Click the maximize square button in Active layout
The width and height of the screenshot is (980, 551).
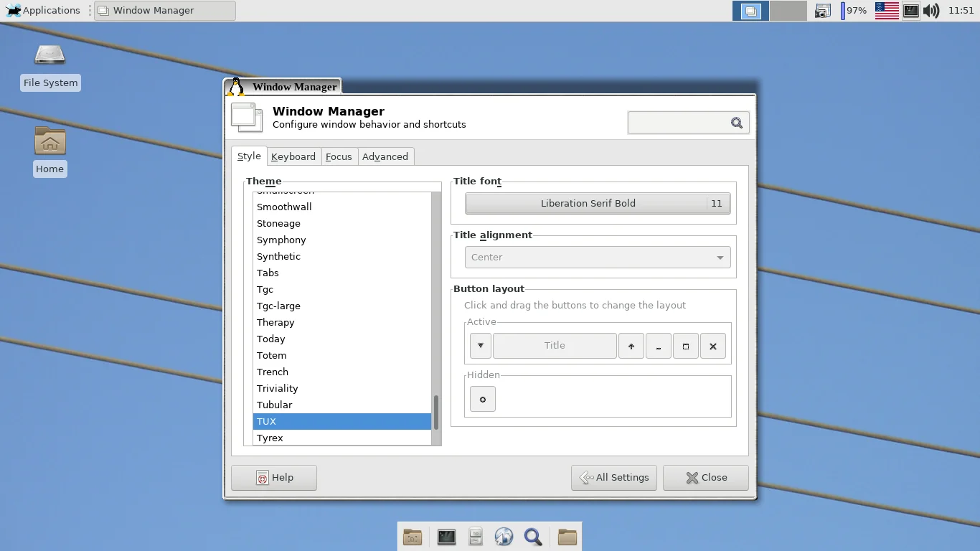pos(686,346)
